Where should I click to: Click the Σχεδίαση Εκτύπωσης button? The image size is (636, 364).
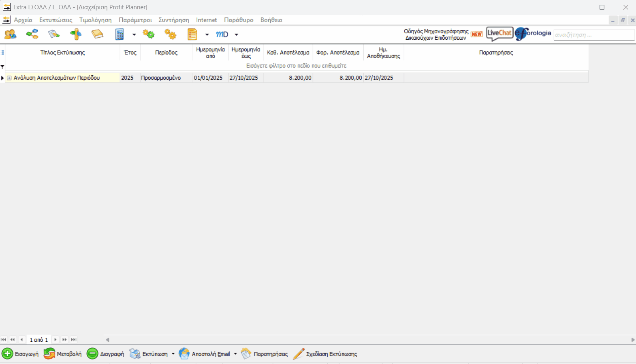(325, 354)
